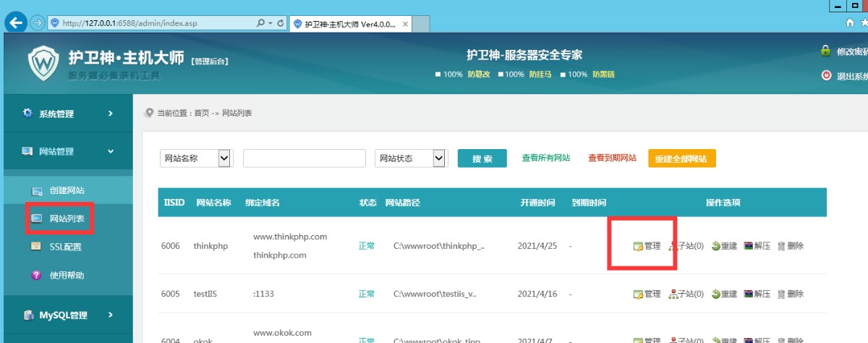The width and height of the screenshot is (868, 343).
Task: Open 创建网站 in the sidebar
Action: click(x=67, y=190)
